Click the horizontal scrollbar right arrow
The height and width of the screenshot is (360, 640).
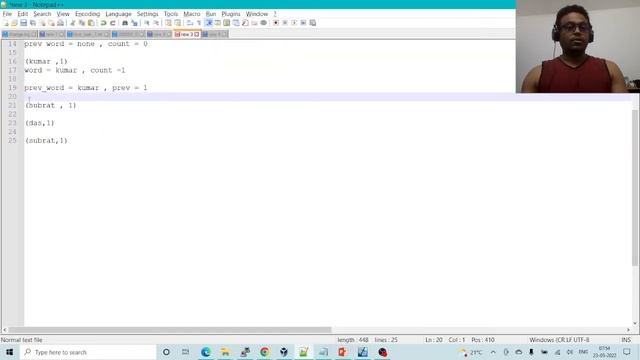[x=628, y=329]
